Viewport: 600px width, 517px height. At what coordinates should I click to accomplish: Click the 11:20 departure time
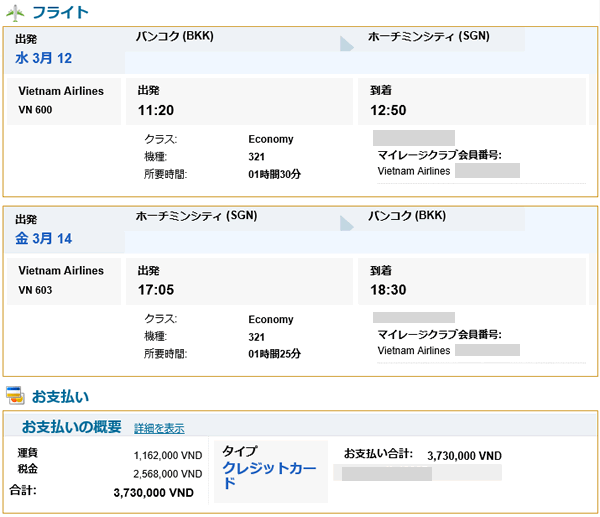(158, 111)
